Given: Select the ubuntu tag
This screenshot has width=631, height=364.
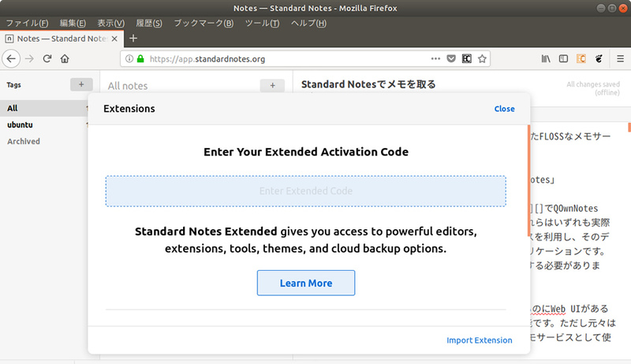Looking at the screenshot, I should point(44,124).
